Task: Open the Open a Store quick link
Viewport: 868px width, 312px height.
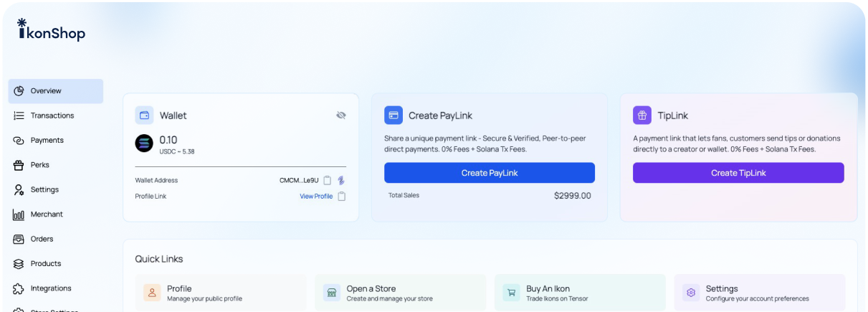Action: 400,293
